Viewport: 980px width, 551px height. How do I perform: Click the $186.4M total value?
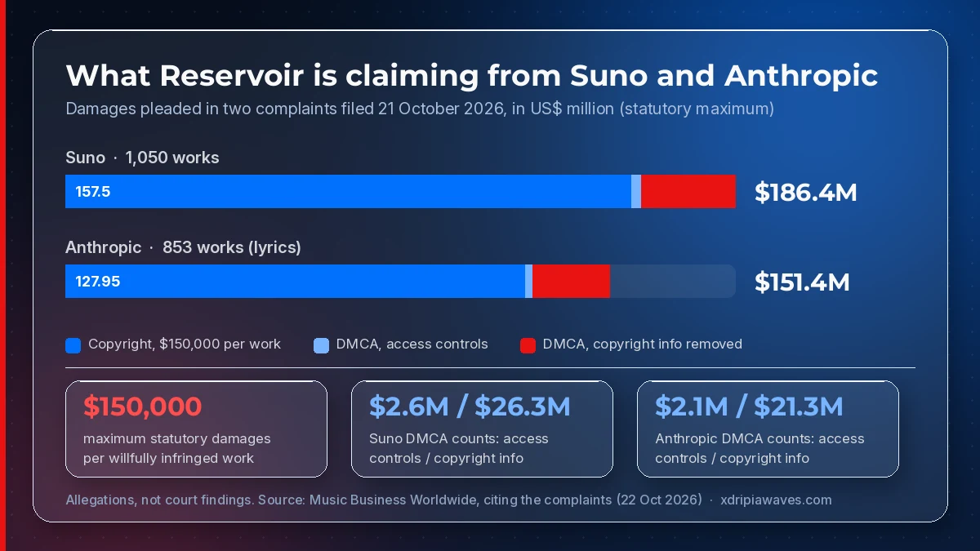tap(806, 193)
